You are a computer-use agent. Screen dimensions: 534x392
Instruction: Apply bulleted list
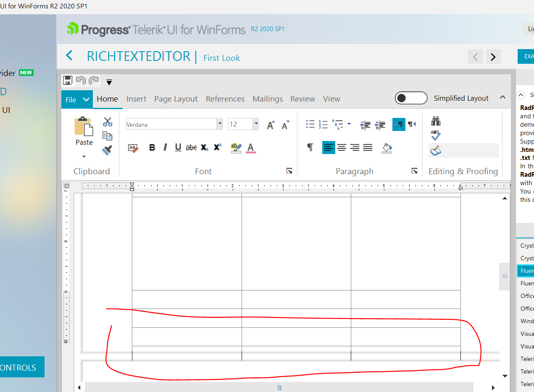[x=310, y=124]
